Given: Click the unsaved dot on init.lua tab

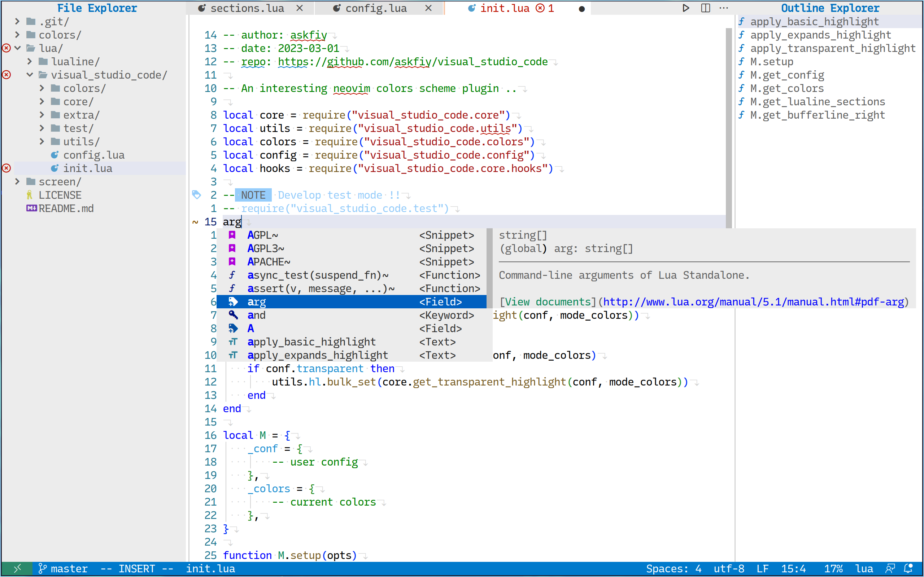Looking at the screenshot, I should click(x=581, y=9).
